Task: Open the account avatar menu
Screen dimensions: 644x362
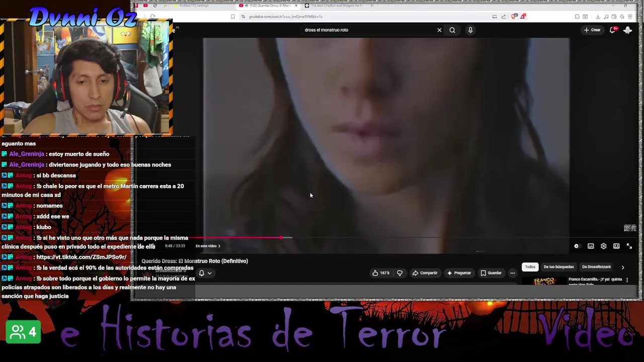Action: pyautogui.click(x=627, y=30)
